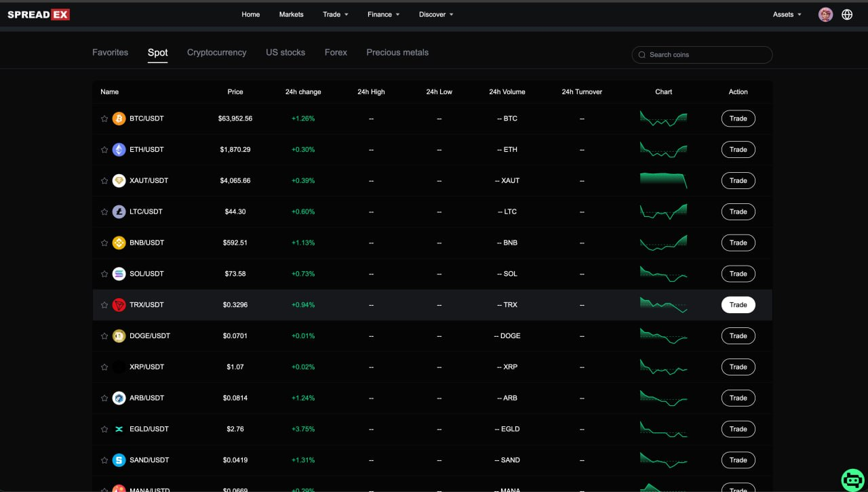Click the EGLD coin icon
The height and width of the screenshot is (492, 868).
pos(119,429)
